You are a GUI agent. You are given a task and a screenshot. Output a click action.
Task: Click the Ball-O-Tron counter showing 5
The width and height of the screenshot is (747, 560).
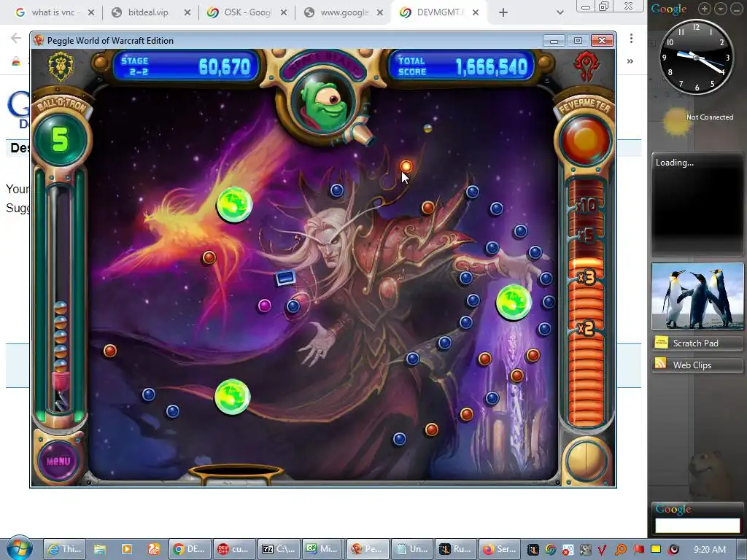pyautogui.click(x=60, y=140)
